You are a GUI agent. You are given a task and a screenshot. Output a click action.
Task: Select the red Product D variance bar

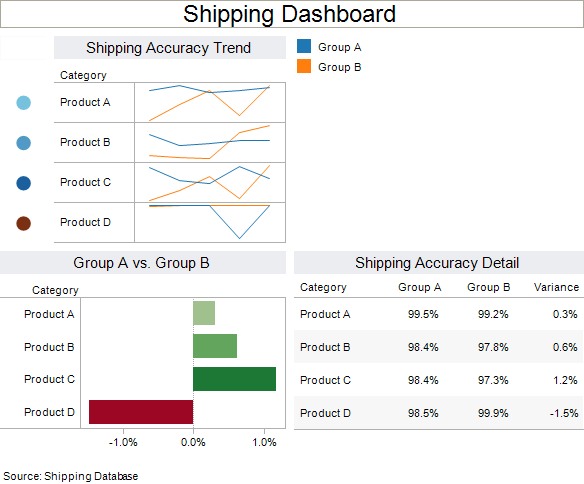click(x=141, y=412)
